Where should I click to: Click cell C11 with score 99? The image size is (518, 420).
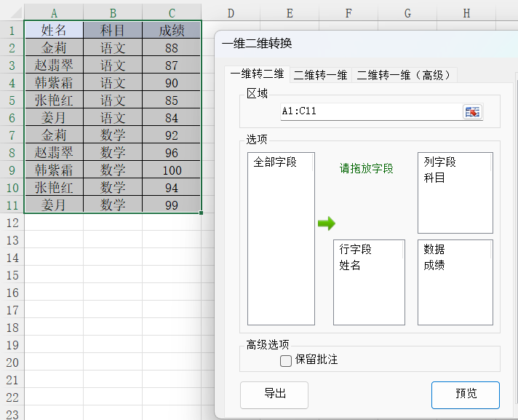(x=172, y=205)
